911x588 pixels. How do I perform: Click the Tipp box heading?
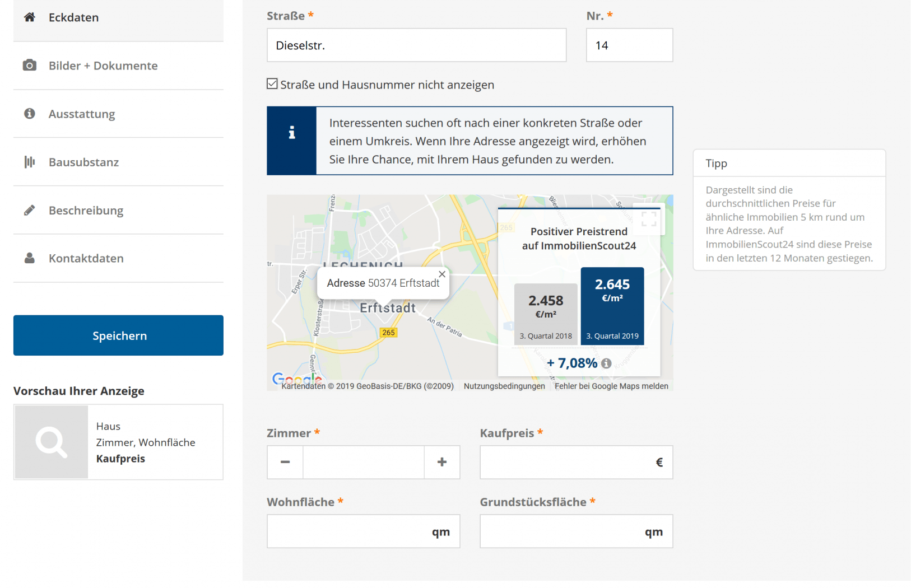[x=716, y=164]
